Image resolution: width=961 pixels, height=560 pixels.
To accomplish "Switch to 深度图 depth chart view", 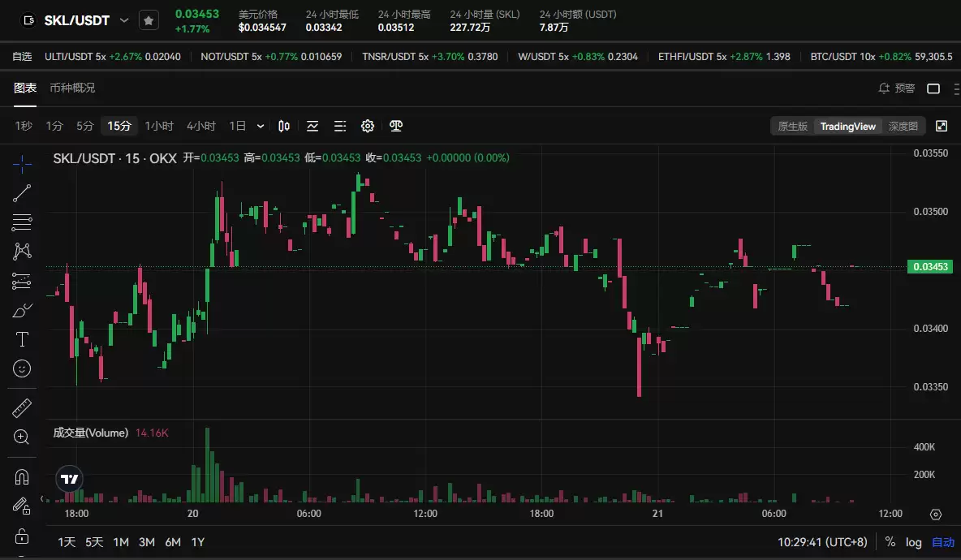I will [x=903, y=126].
